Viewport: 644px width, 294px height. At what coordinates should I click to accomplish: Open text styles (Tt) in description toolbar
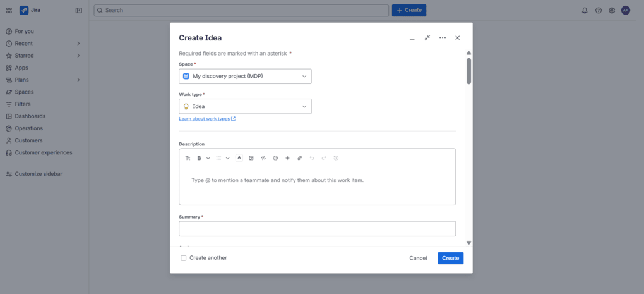[188, 158]
